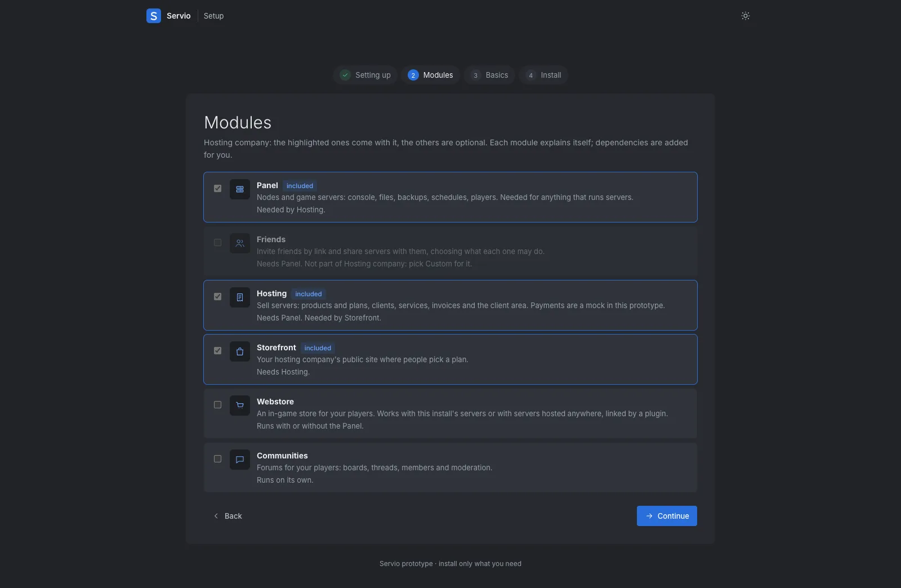The image size is (901, 588).
Task: Toggle light theme with the sun icon
Action: coord(746,16)
